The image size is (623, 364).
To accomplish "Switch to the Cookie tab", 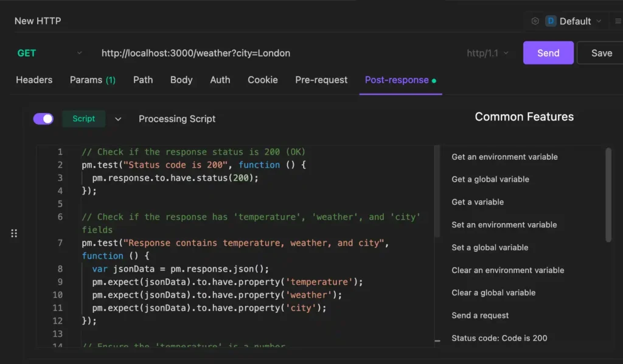I will tap(263, 80).
